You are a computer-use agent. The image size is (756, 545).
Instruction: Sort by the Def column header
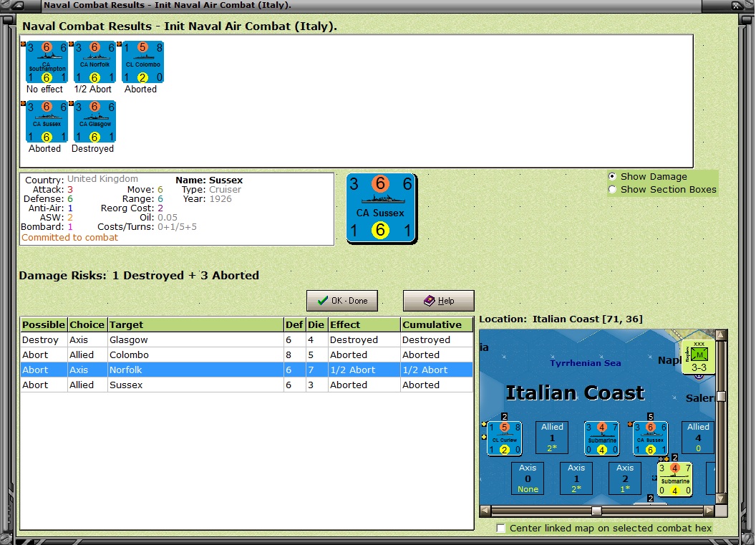294,324
